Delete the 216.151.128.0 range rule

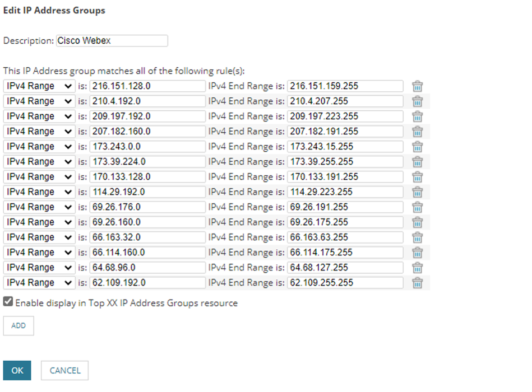pos(417,86)
